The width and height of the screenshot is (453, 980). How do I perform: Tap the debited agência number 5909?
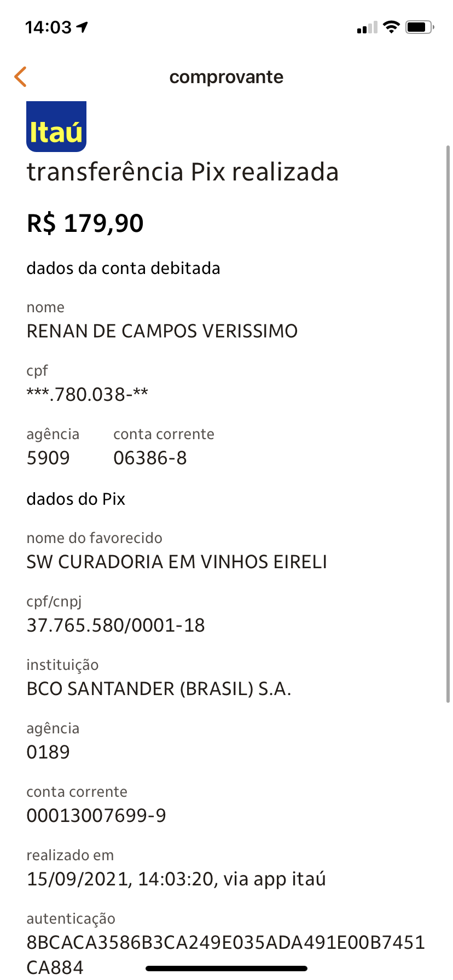pyautogui.click(x=48, y=458)
